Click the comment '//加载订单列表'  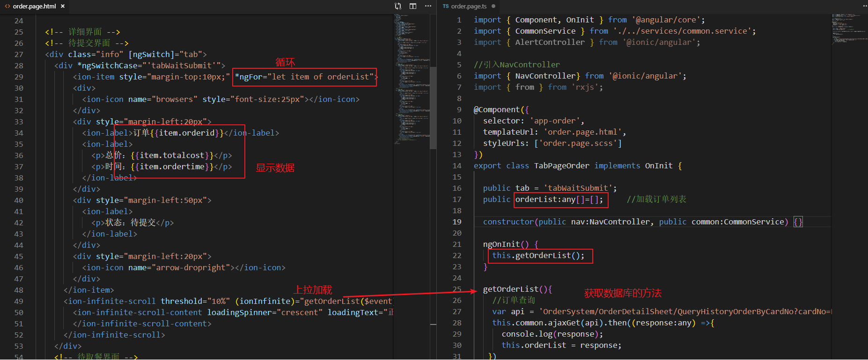click(x=657, y=199)
